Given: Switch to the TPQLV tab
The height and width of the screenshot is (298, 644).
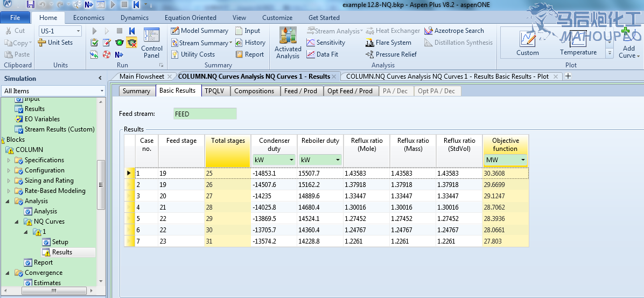Looking at the screenshot, I should point(214,91).
